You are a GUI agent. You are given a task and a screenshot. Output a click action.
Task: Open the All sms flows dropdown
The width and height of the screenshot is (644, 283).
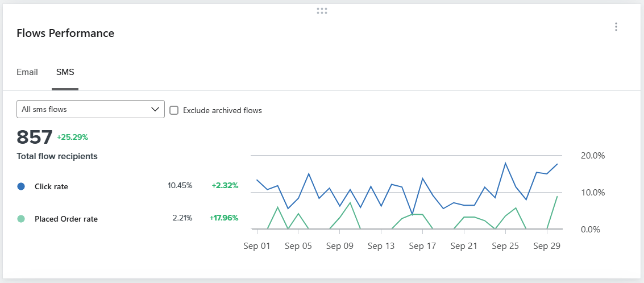point(90,109)
